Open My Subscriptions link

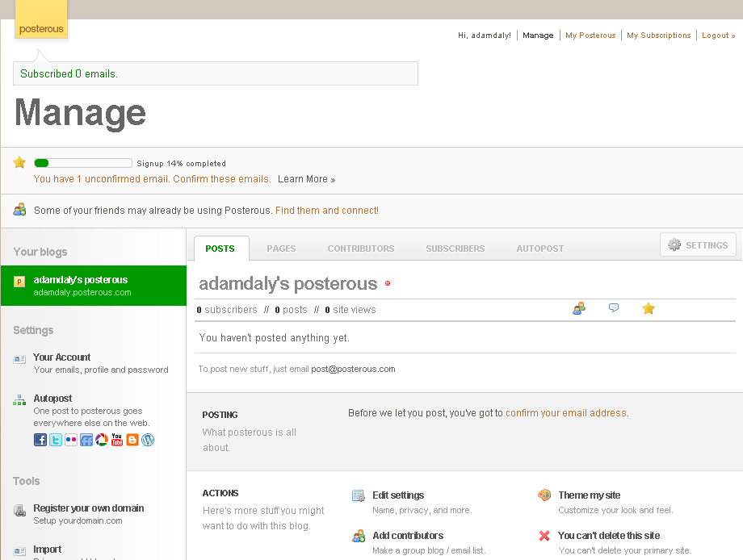(x=659, y=35)
